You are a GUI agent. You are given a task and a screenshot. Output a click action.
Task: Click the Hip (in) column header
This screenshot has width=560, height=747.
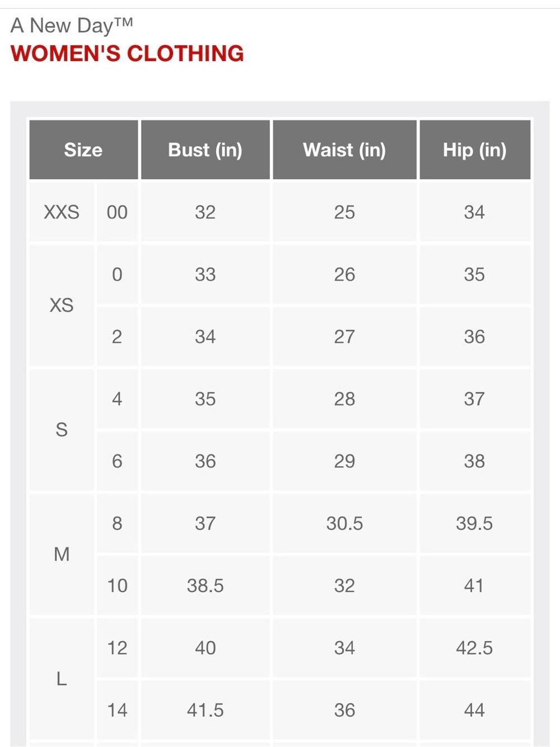pyautogui.click(x=475, y=150)
